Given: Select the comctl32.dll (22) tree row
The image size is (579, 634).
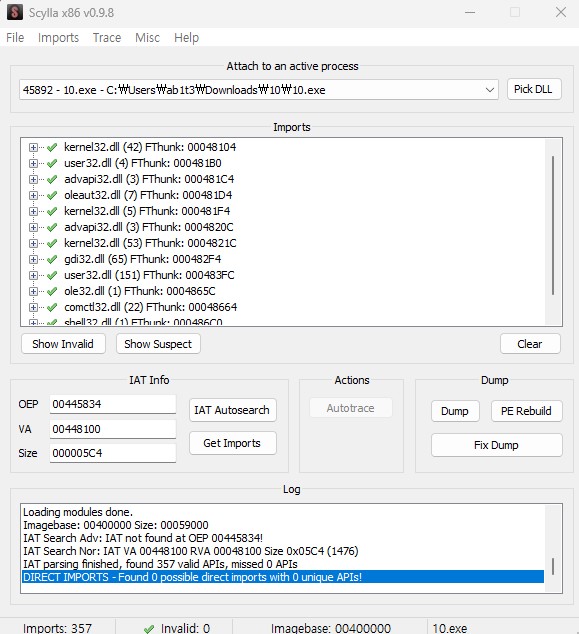Looking at the screenshot, I should point(150,307).
